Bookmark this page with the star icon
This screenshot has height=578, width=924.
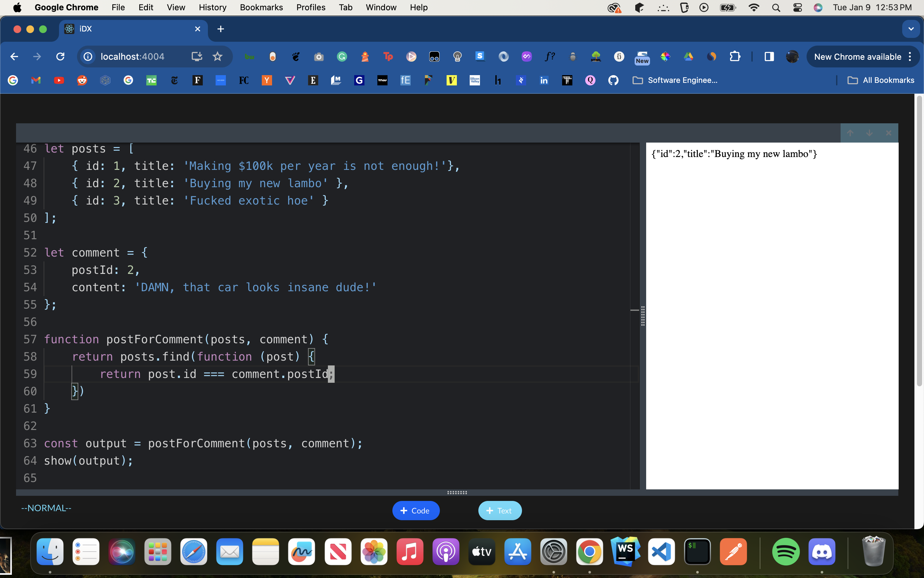218,57
